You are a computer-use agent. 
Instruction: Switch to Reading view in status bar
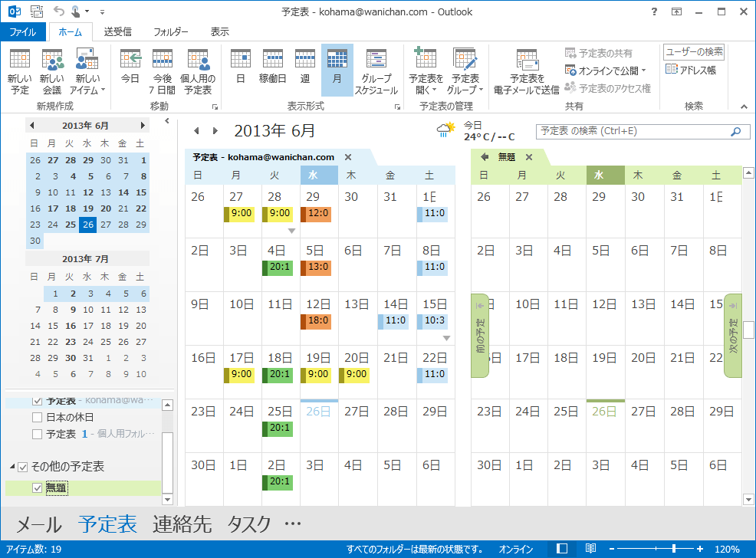pos(590,549)
